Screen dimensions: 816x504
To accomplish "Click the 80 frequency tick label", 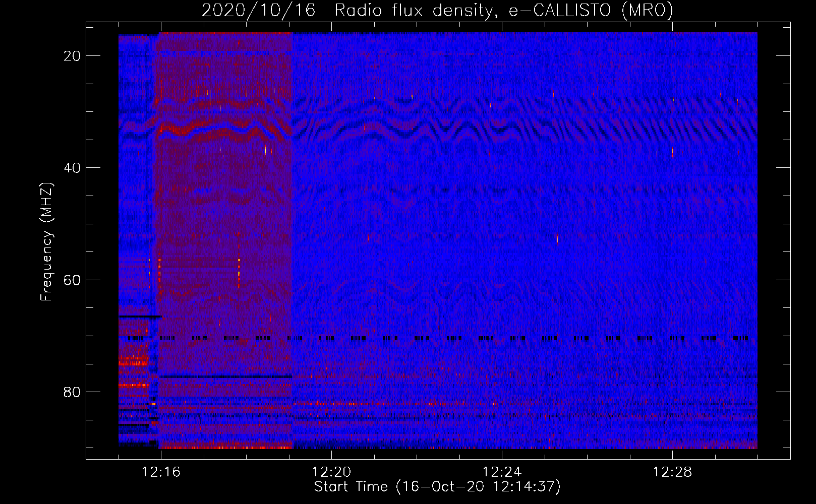I will tap(73, 392).
